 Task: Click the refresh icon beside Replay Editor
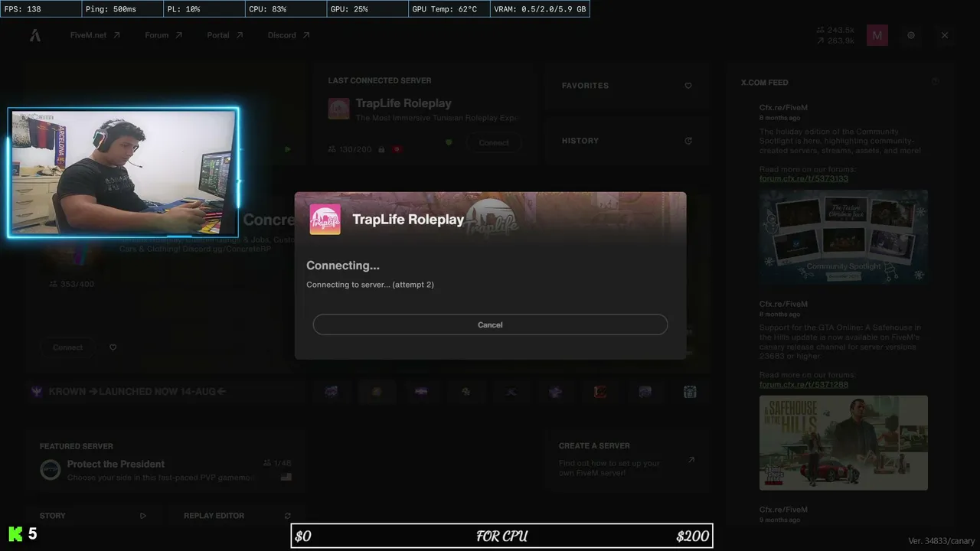tap(287, 516)
